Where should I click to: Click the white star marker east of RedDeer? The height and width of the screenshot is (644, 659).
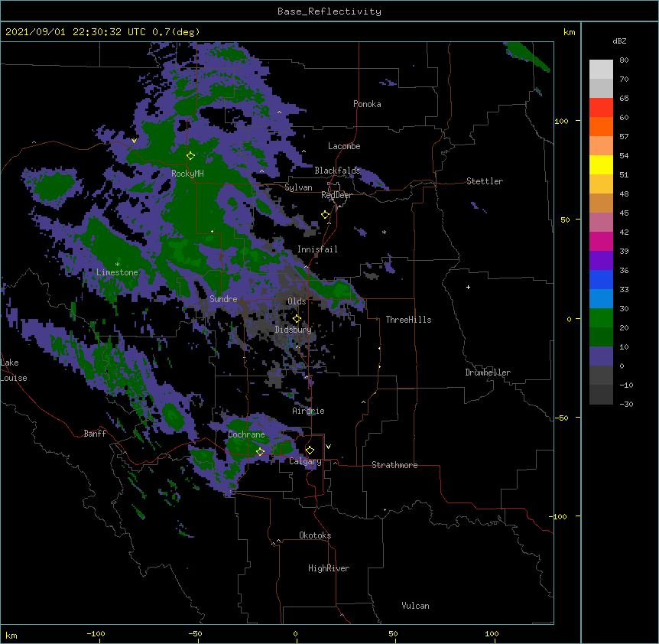pos(384,232)
